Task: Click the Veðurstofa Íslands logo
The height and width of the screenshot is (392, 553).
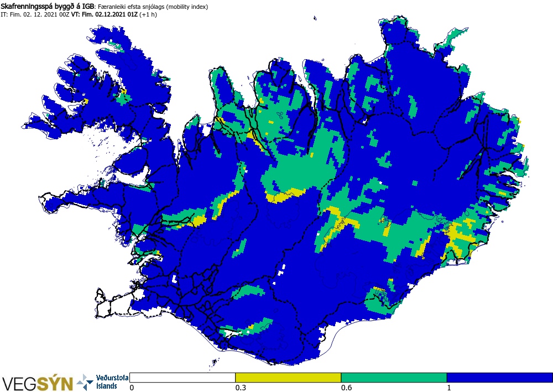Action: (x=103, y=382)
